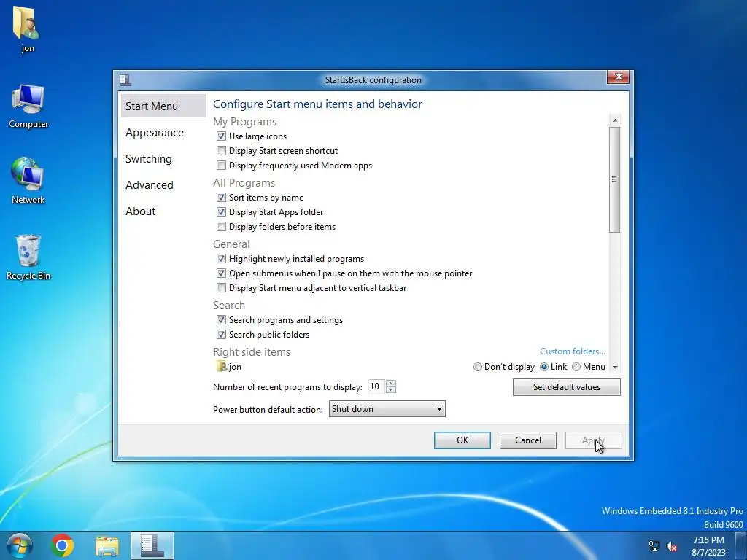Enable Display Start screen shortcut
Viewport: 747px width, 560px height.
click(221, 151)
